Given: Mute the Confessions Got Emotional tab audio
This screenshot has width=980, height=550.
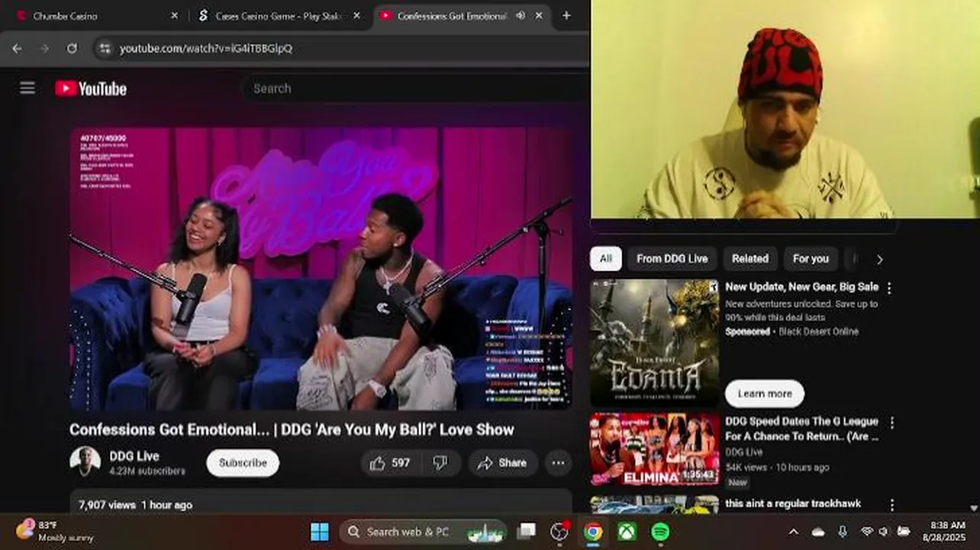Looking at the screenshot, I should pos(521,15).
